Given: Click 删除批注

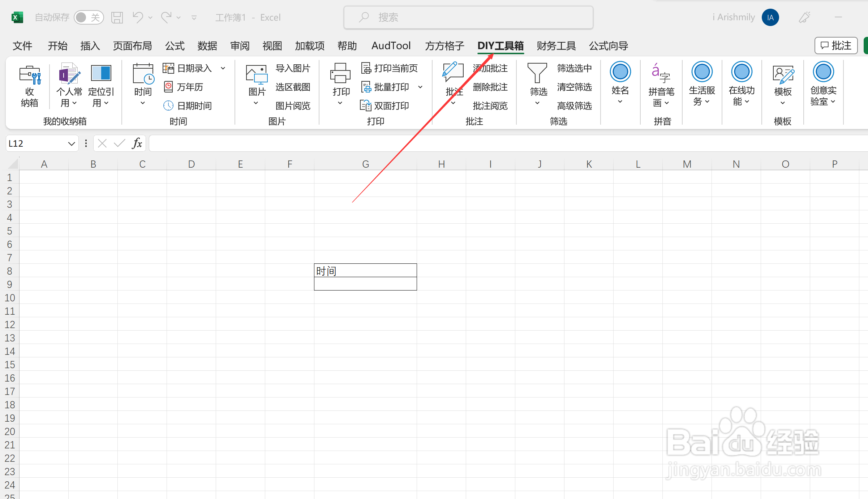Looking at the screenshot, I should coord(490,87).
